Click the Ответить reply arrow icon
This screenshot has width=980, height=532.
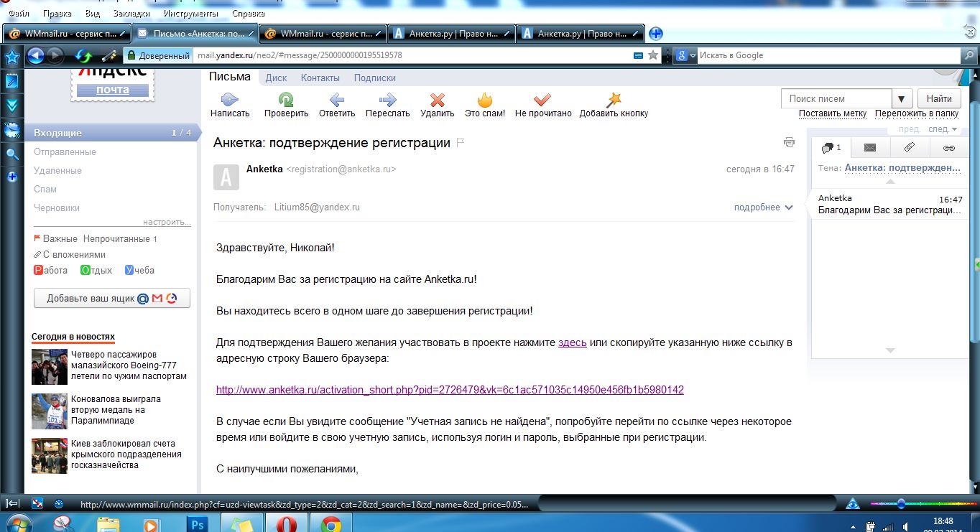[x=336, y=99]
